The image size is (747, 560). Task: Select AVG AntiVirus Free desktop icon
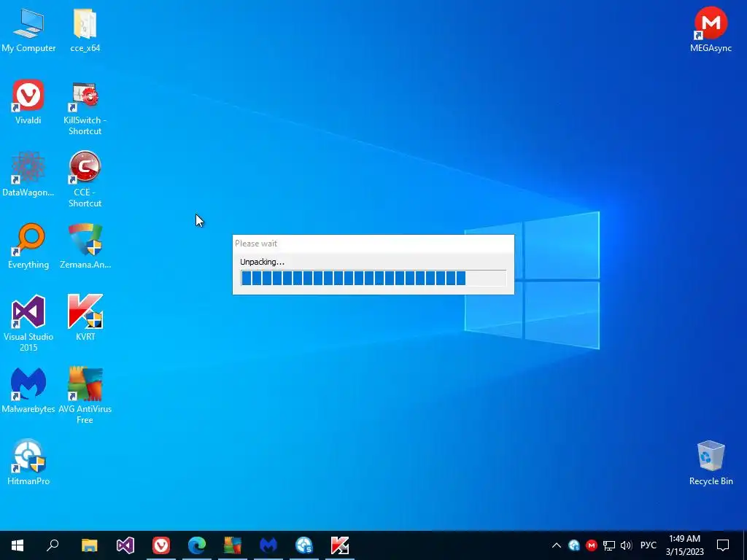[85, 395]
